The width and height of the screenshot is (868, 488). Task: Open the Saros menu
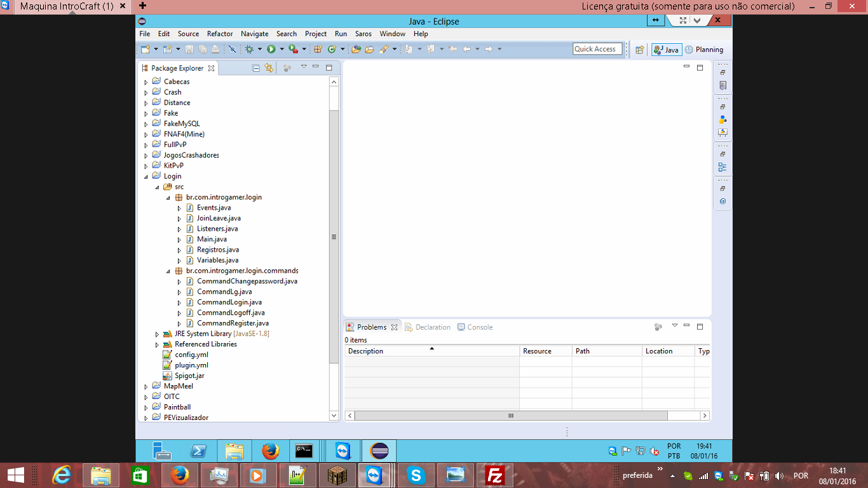pyautogui.click(x=363, y=34)
